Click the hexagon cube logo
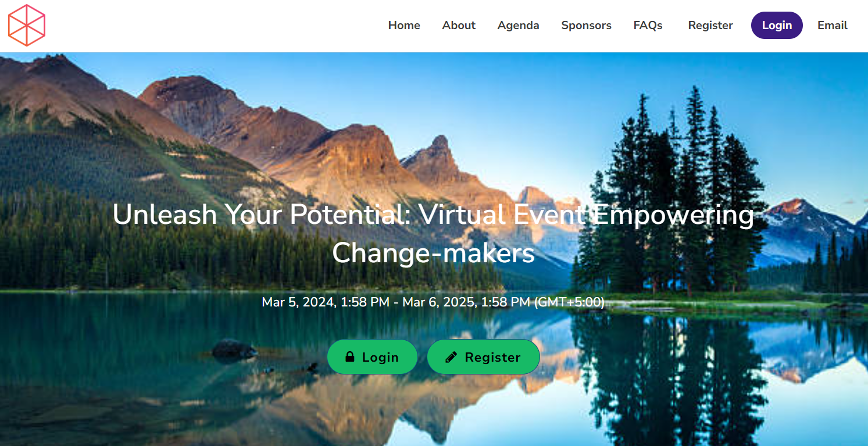Viewport: 868px width, 446px height. (27, 25)
